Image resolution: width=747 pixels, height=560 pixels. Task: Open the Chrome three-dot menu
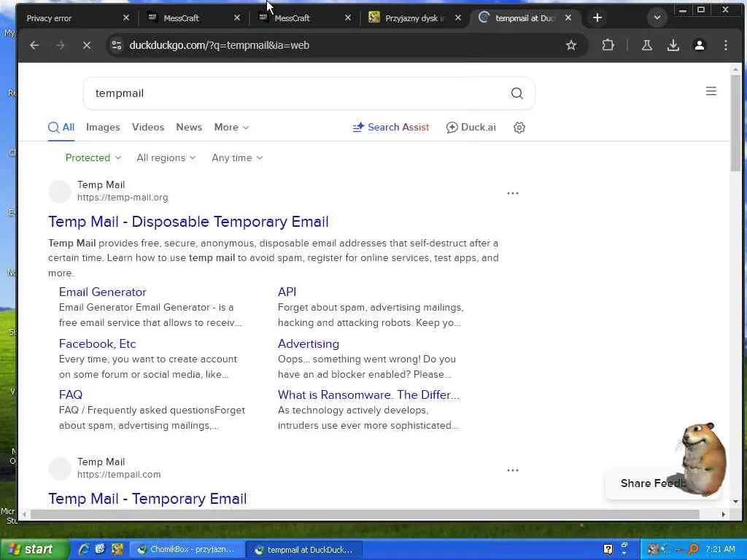pyautogui.click(x=725, y=45)
